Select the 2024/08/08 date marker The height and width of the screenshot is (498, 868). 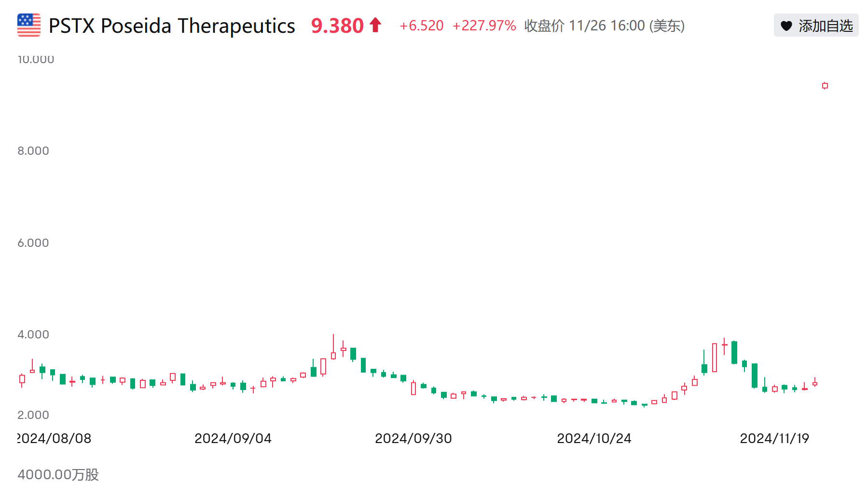[x=55, y=438]
